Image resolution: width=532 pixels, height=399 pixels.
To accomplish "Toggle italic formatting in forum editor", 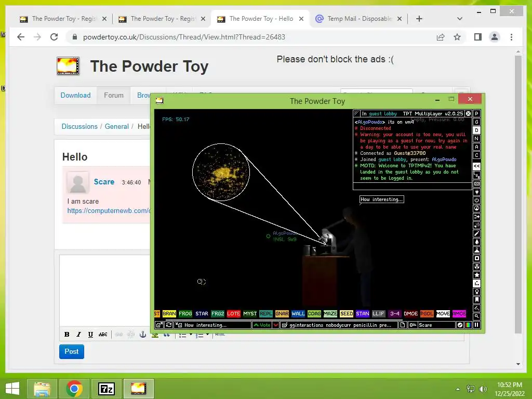I will [79, 335].
